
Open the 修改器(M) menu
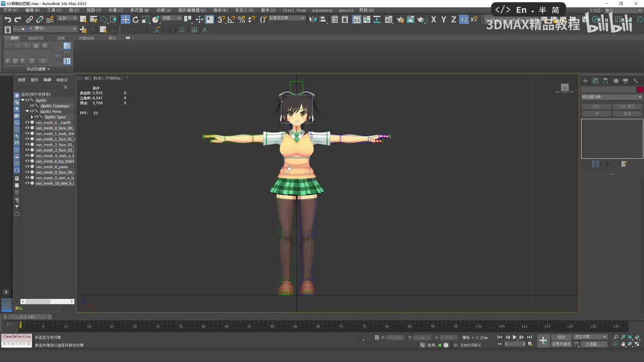tap(140, 10)
